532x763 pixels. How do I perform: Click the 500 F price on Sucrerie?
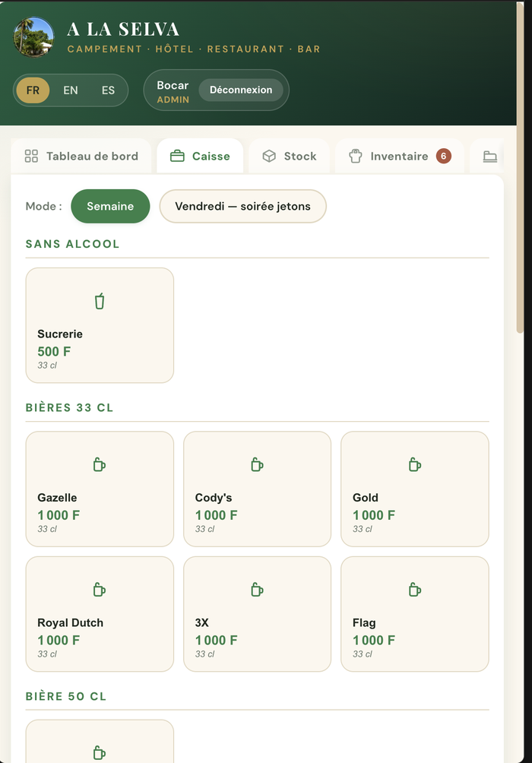(x=54, y=351)
